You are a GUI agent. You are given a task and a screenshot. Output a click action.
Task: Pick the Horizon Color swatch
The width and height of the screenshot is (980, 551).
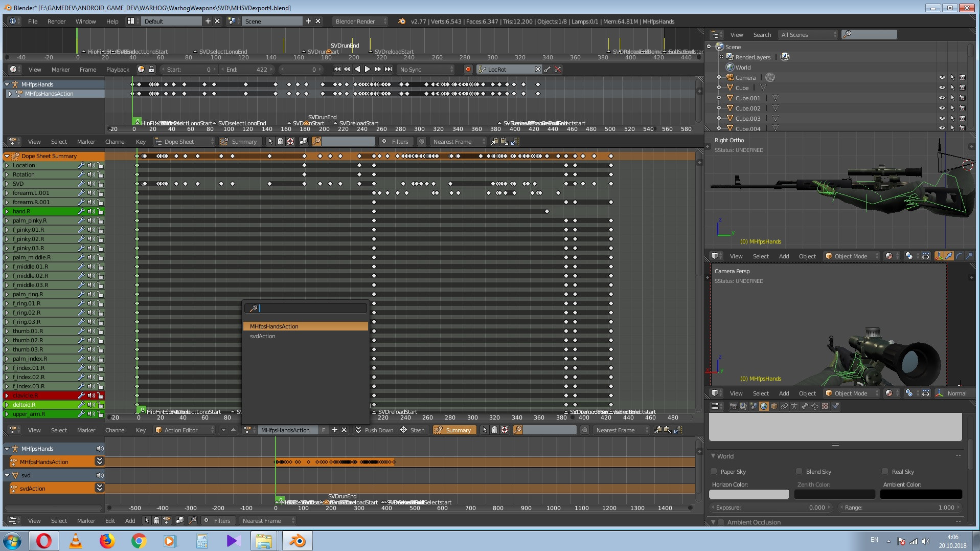coord(749,494)
